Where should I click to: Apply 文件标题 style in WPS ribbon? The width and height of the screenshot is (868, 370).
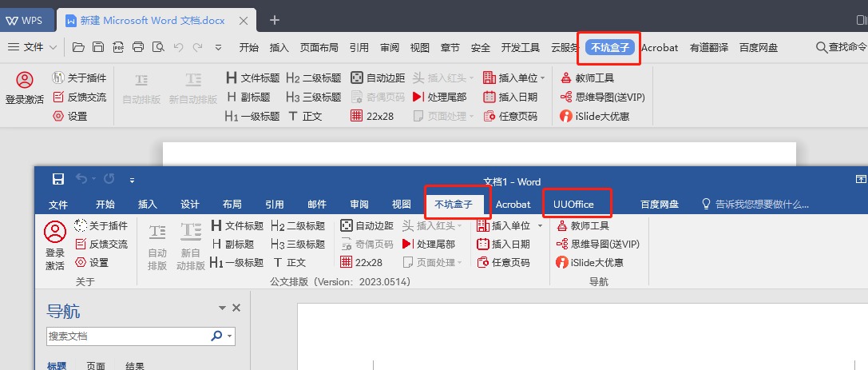pyautogui.click(x=252, y=78)
